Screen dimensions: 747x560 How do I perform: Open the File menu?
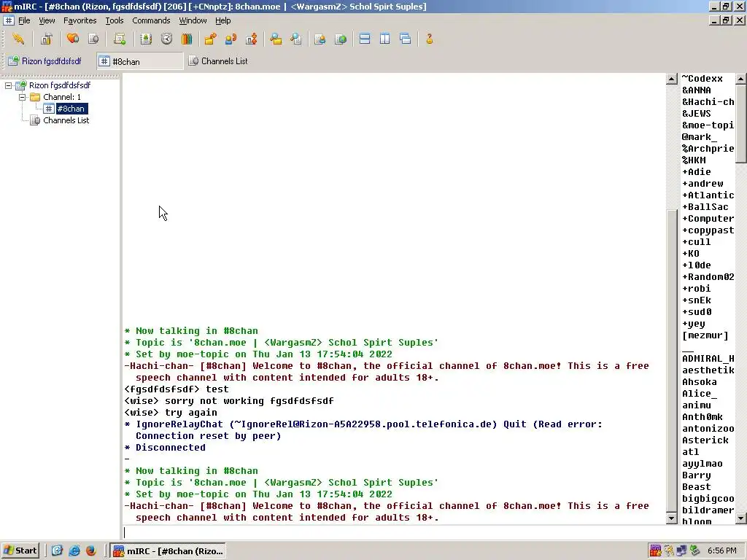(24, 20)
